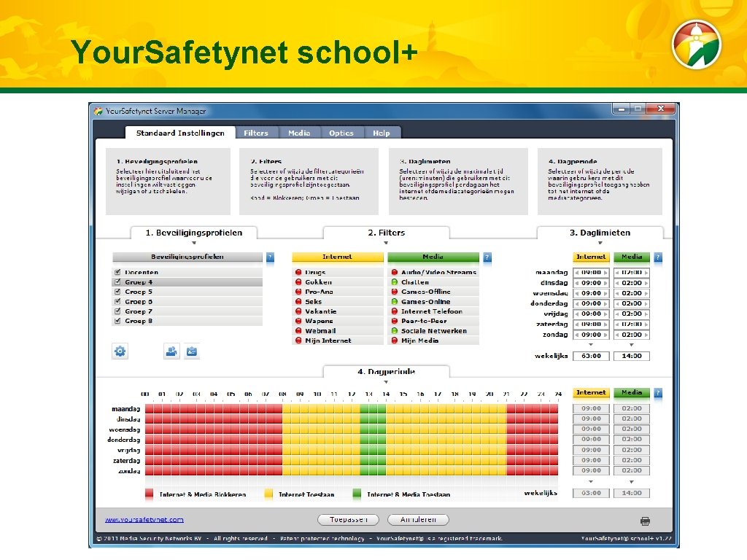The width and height of the screenshot is (747, 560).
Task: Select the Groep 4 profile row
Action: point(187,282)
